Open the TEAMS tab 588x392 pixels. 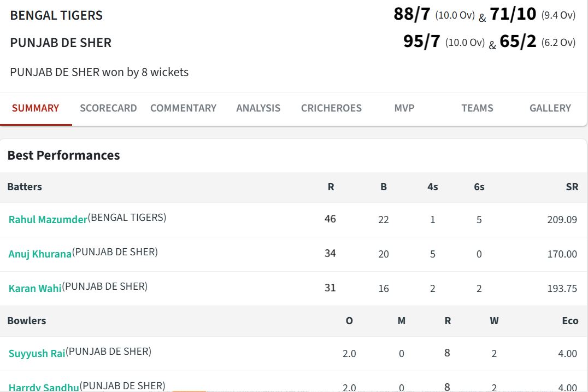coord(477,108)
